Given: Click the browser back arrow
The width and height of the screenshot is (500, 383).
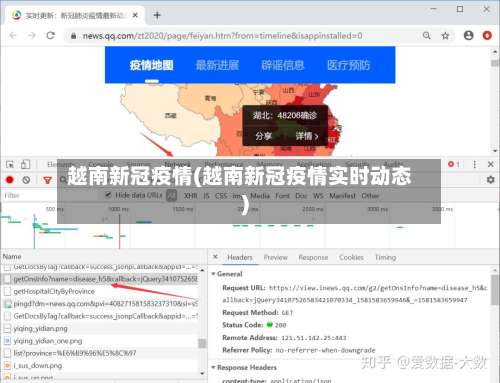Looking at the screenshot, I should click(13, 35).
